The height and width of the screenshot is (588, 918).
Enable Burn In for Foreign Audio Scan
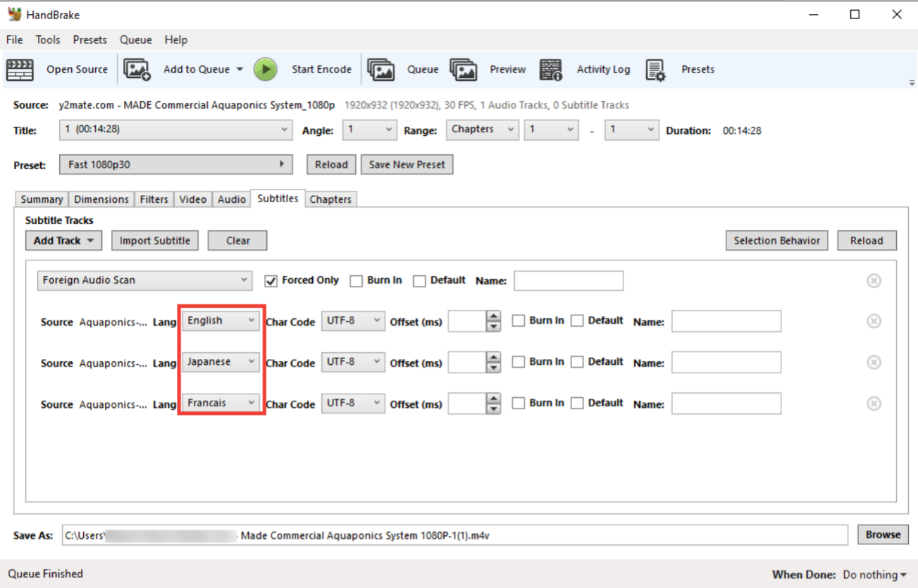[356, 281]
